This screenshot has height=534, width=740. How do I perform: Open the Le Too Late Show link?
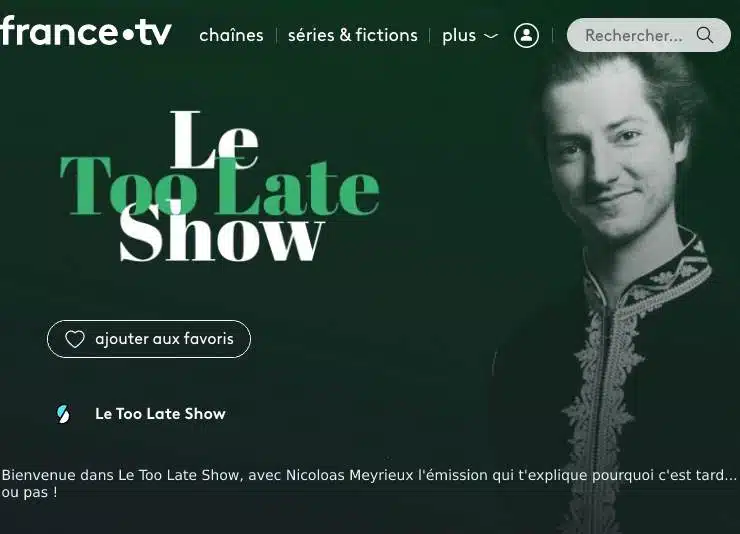160,414
